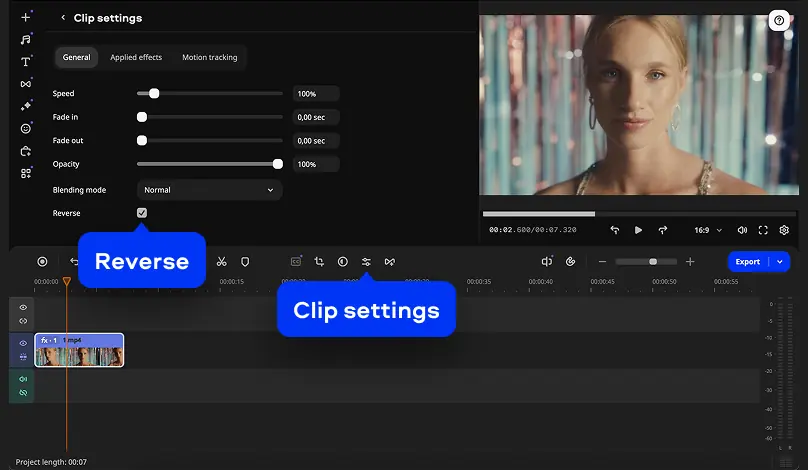The image size is (808, 470).
Task: Open the Music and sounds tab
Action: (x=25, y=40)
